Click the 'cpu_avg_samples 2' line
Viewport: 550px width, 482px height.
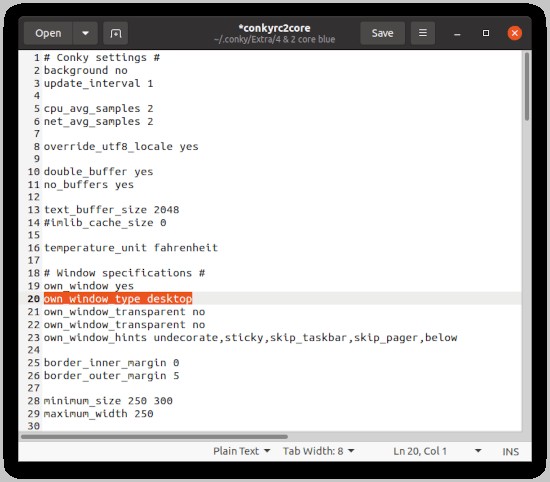tap(99, 108)
